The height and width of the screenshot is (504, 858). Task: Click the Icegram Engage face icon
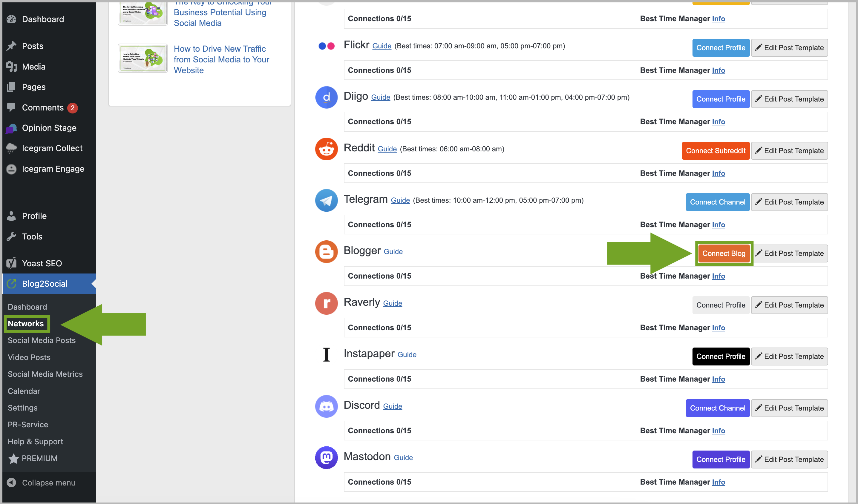coord(11,169)
